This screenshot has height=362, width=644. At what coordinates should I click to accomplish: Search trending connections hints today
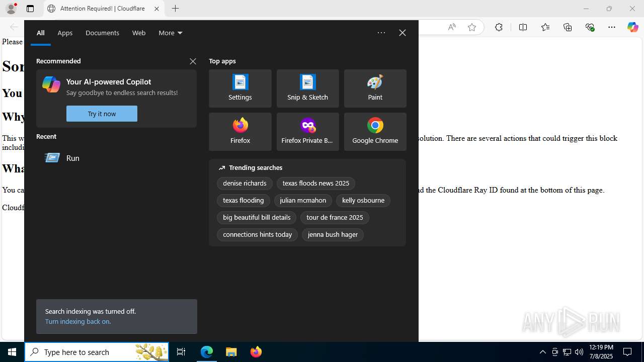click(x=257, y=235)
